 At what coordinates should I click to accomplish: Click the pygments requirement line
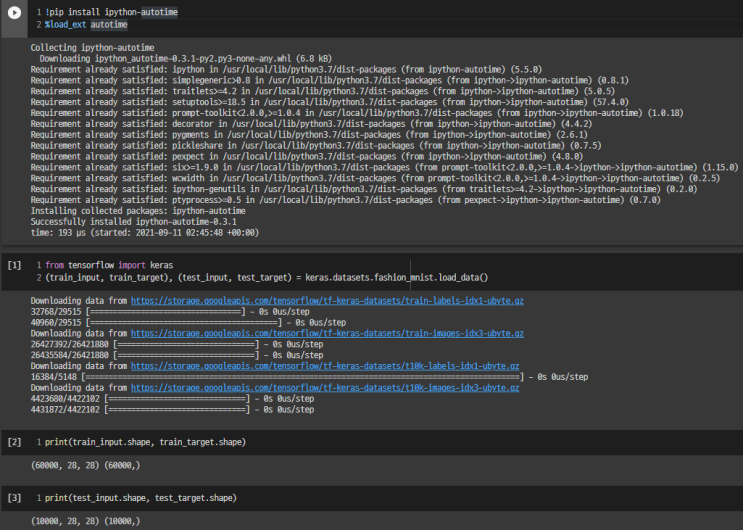309,135
